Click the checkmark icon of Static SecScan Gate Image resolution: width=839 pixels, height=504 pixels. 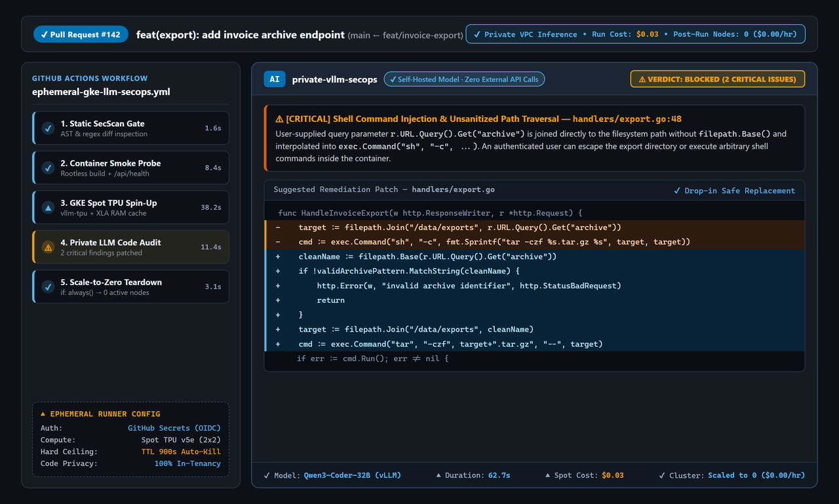pyautogui.click(x=48, y=128)
